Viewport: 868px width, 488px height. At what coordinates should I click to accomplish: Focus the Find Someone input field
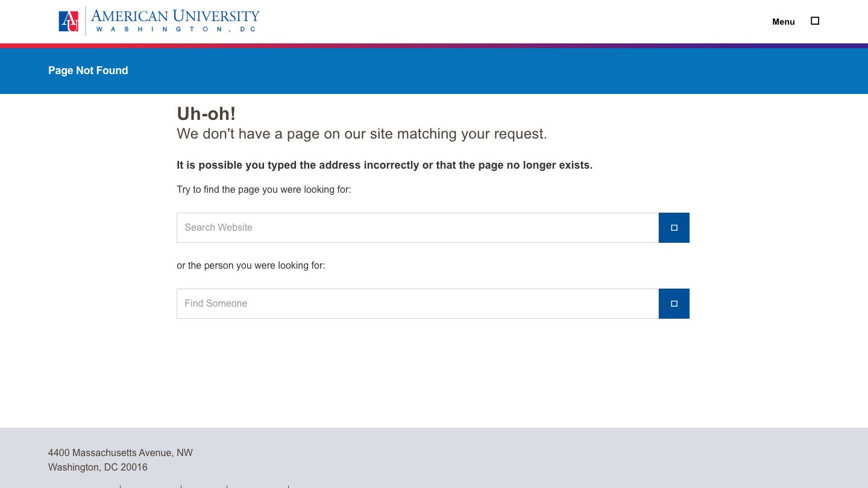[x=417, y=304]
